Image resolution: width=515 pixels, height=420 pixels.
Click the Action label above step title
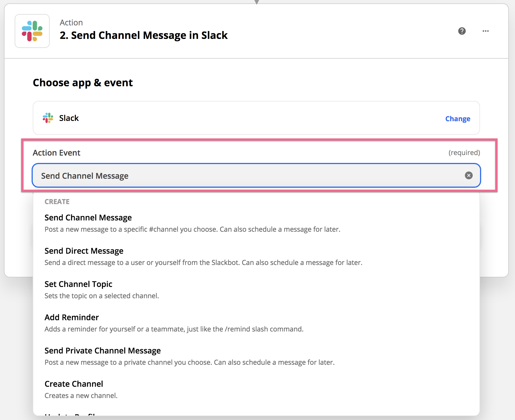(x=71, y=23)
